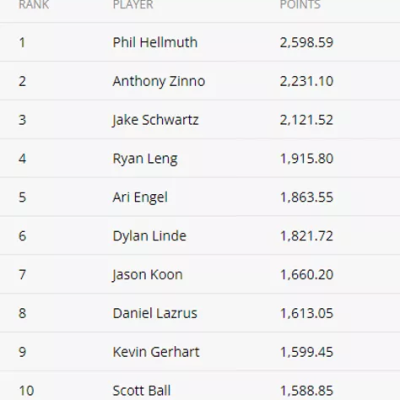
Task: Open Dylan Linde player entry
Action: 149,236
